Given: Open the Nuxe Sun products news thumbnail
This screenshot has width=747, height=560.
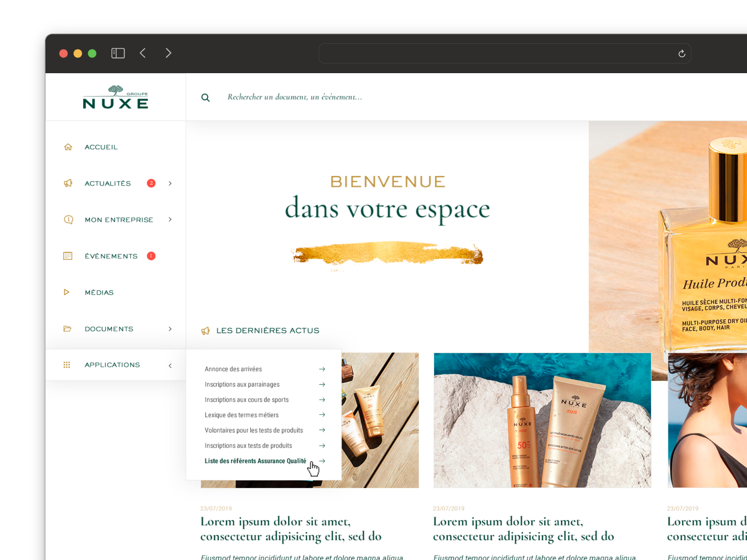Looking at the screenshot, I should tap(542, 420).
